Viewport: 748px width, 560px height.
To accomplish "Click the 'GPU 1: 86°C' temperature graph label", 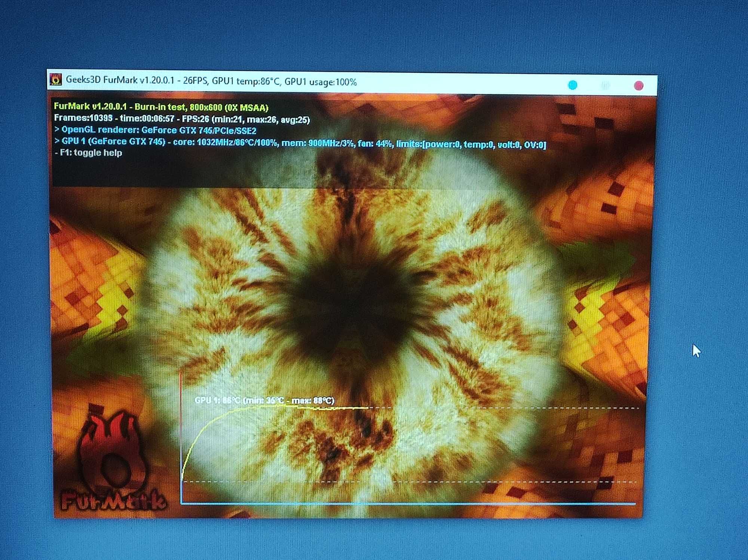I will [x=264, y=400].
